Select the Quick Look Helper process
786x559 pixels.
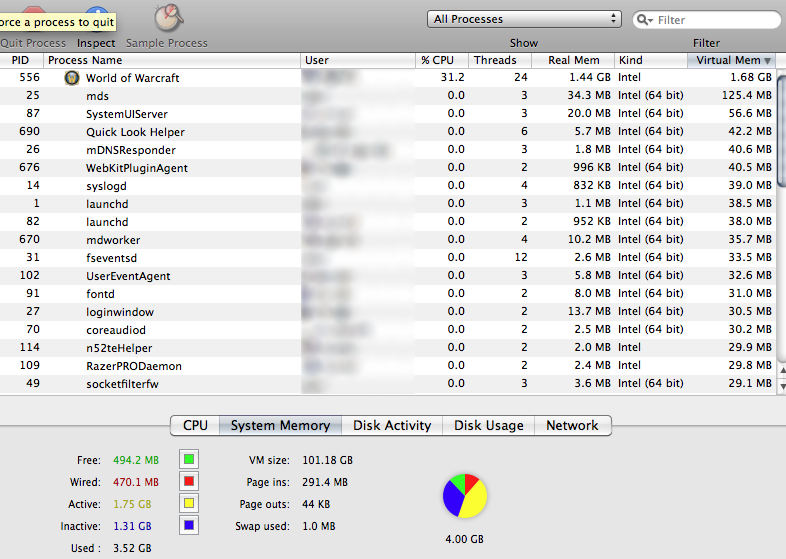[388, 132]
